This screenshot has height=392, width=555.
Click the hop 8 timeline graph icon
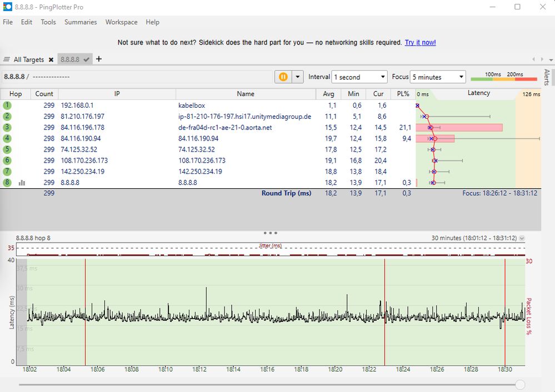22,182
